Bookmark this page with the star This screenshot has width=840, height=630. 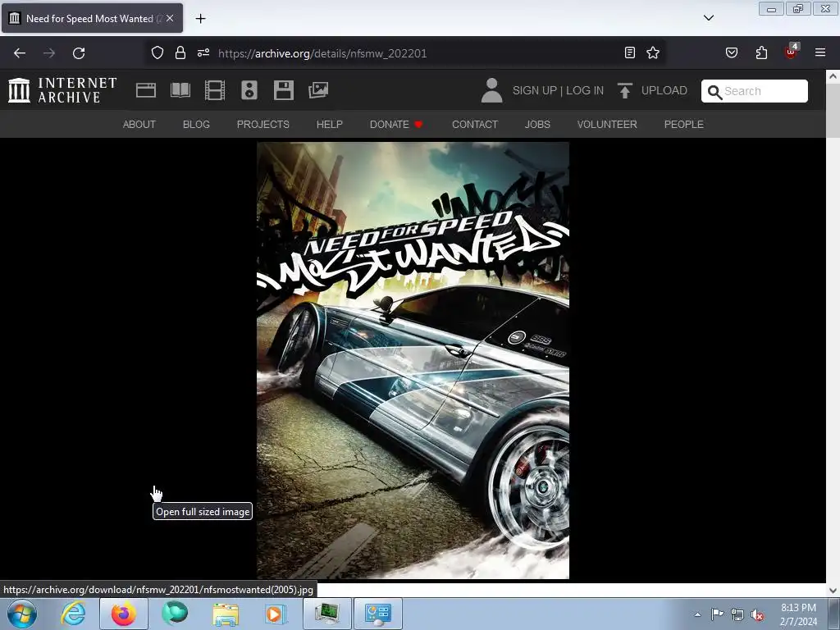pos(652,52)
